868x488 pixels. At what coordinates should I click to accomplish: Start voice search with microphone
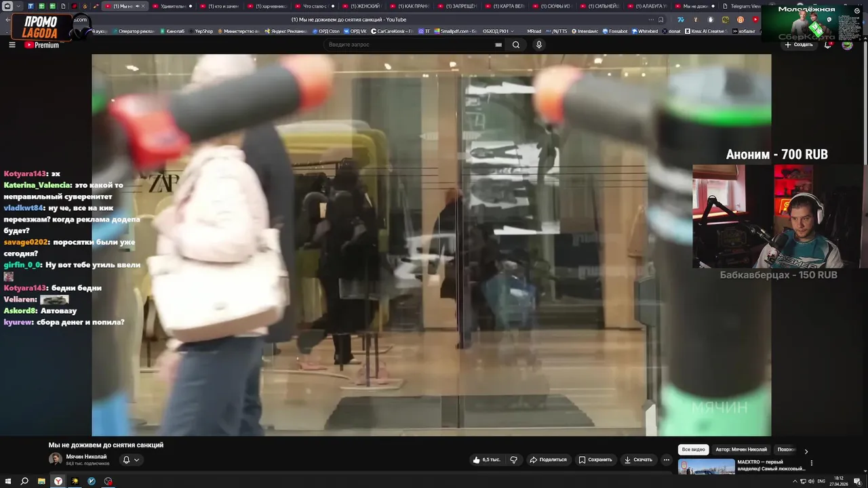[539, 45]
